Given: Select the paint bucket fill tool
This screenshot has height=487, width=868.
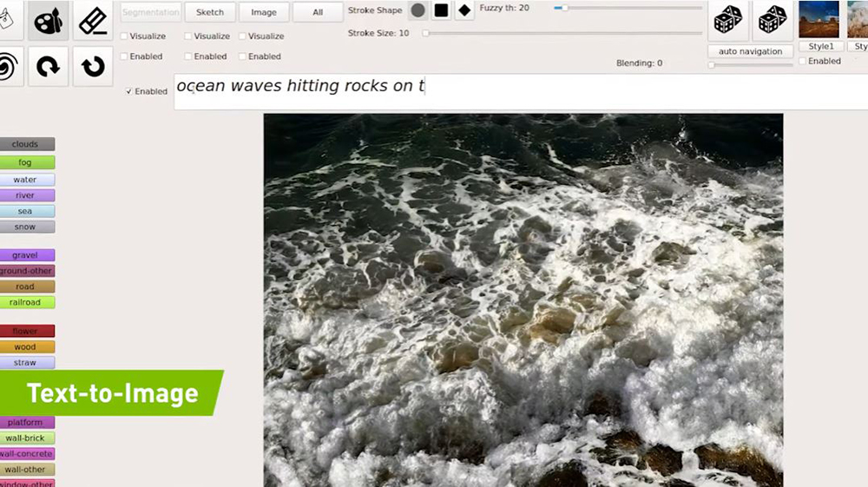Looking at the screenshot, I should [9, 21].
